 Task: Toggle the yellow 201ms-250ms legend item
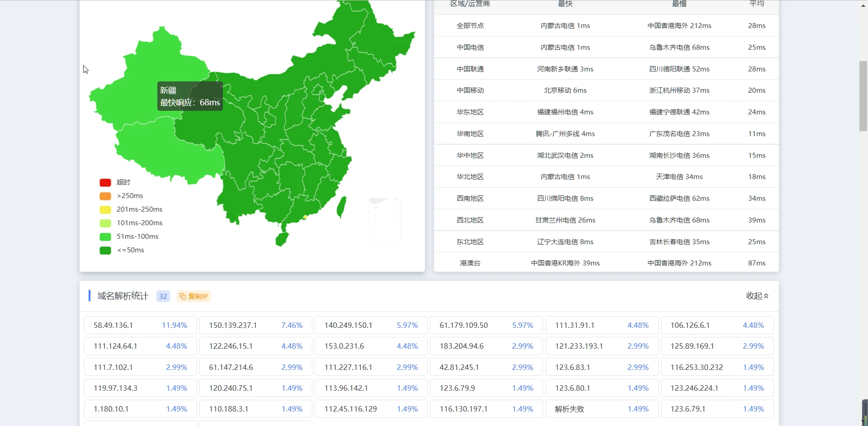[x=105, y=209]
